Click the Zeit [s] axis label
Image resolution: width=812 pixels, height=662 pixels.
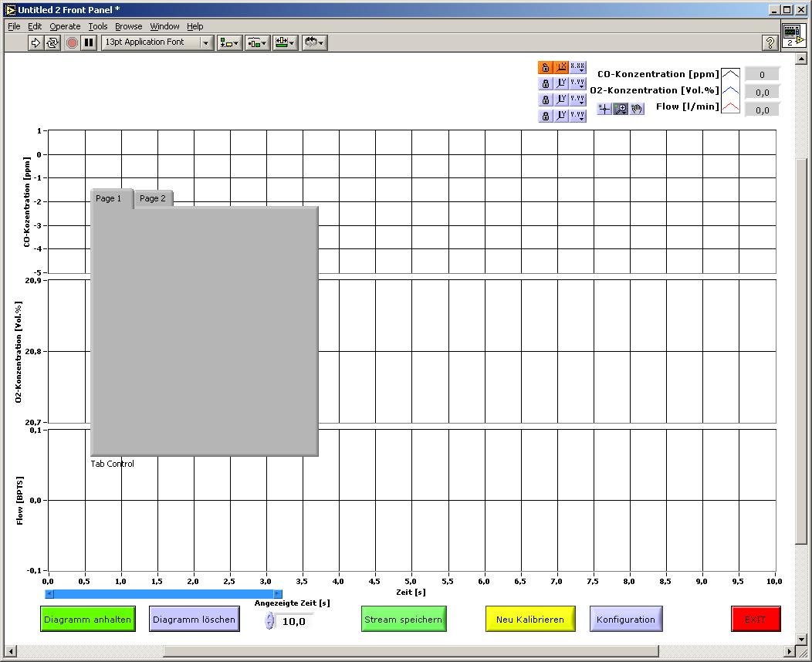click(x=411, y=592)
